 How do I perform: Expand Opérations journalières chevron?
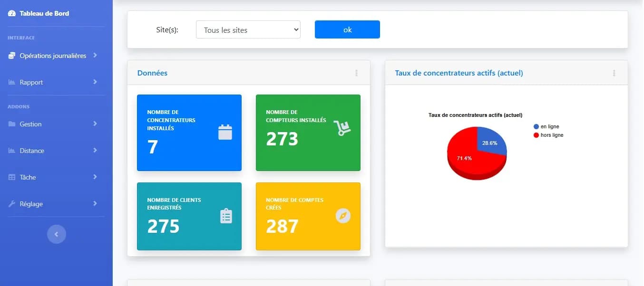click(x=95, y=55)
